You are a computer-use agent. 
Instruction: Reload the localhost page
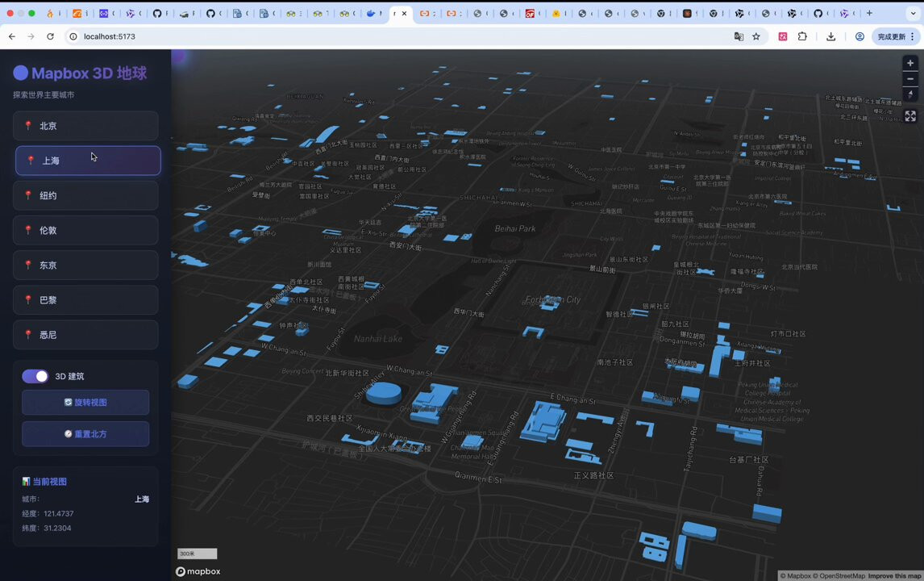[x=50, y=36]
